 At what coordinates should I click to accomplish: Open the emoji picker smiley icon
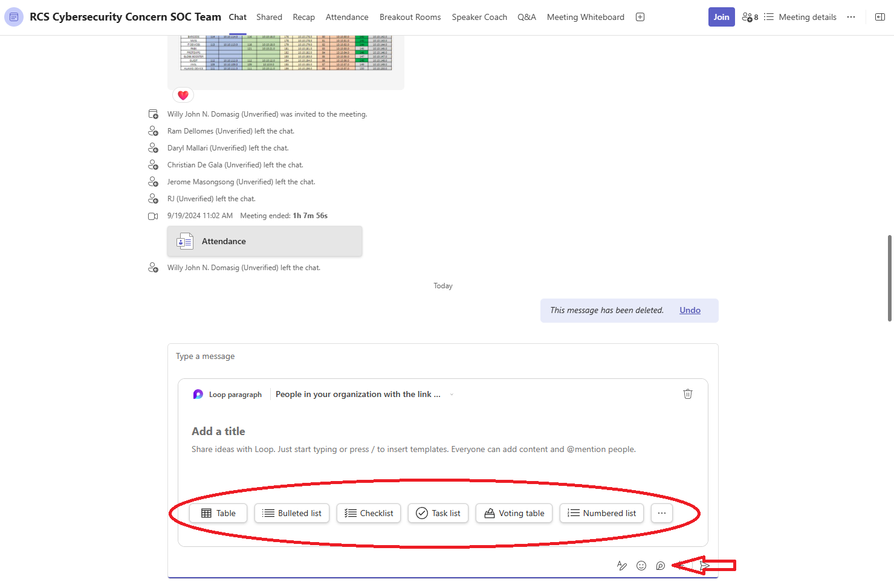pos(641,566)
